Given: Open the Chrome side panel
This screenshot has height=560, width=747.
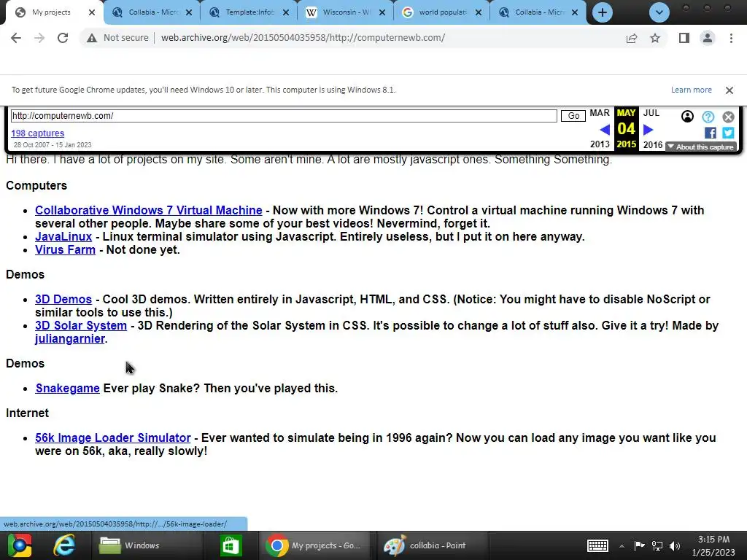Looking at the screenshot, I should tap(684, 38).
